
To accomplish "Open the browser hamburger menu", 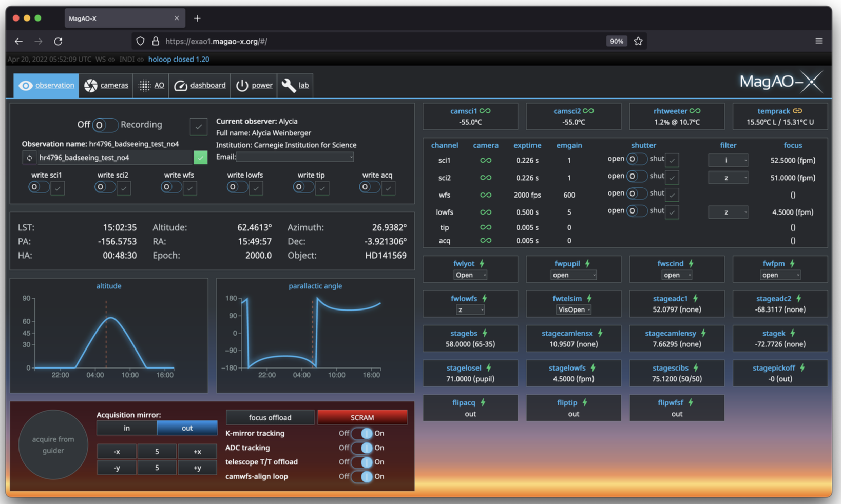I will pyautogui.click(x=818, y=41).
